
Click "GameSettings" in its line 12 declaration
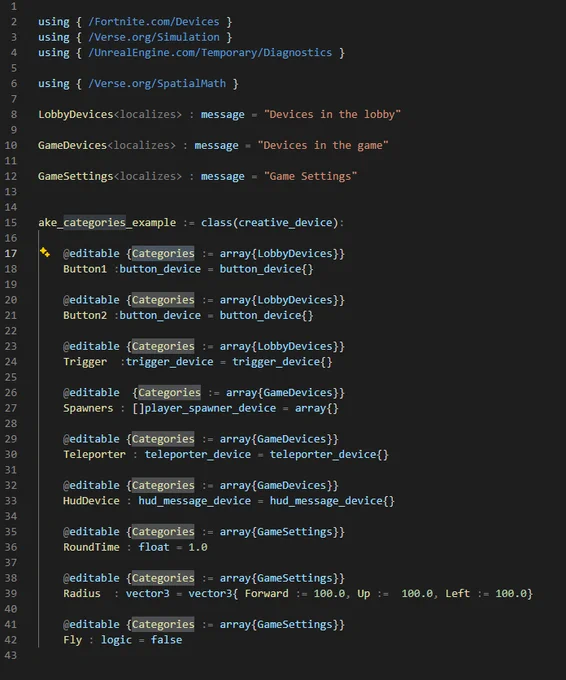[x=75, y=177]
